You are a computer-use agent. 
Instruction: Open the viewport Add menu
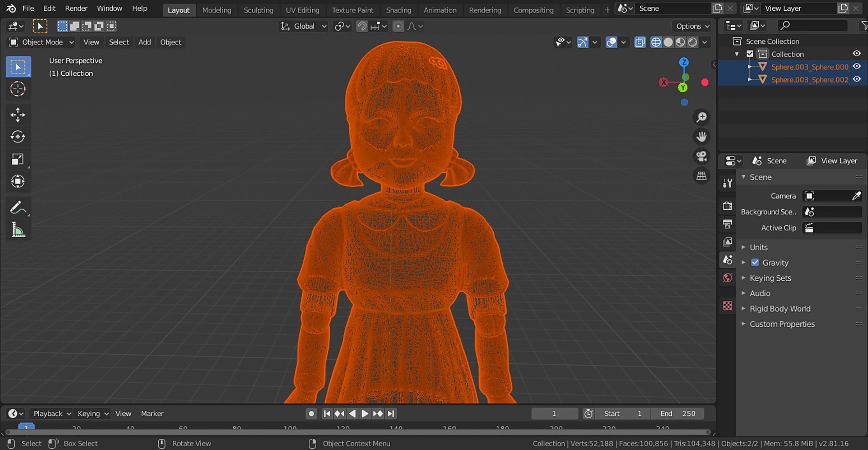[x=144, y=42]
